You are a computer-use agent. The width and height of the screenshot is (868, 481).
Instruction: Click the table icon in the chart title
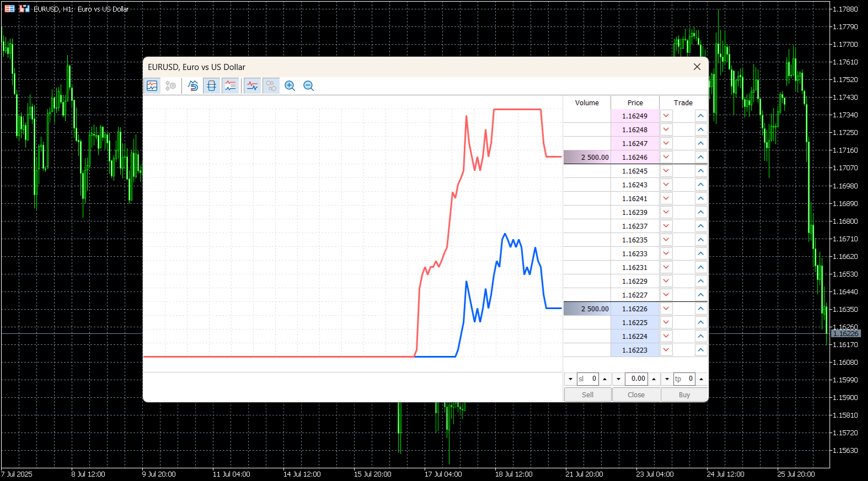[9, 9]
